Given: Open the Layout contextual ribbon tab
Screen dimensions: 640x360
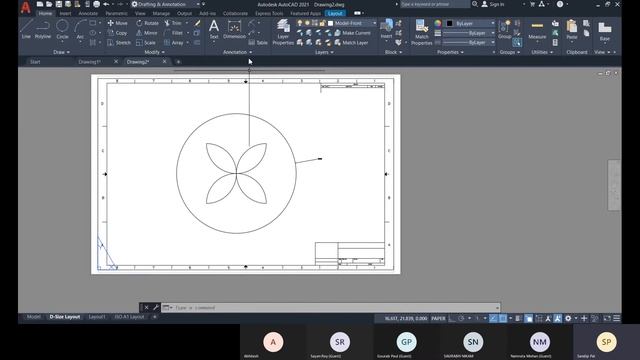Looking at the screenshot, I should [335, 13].
